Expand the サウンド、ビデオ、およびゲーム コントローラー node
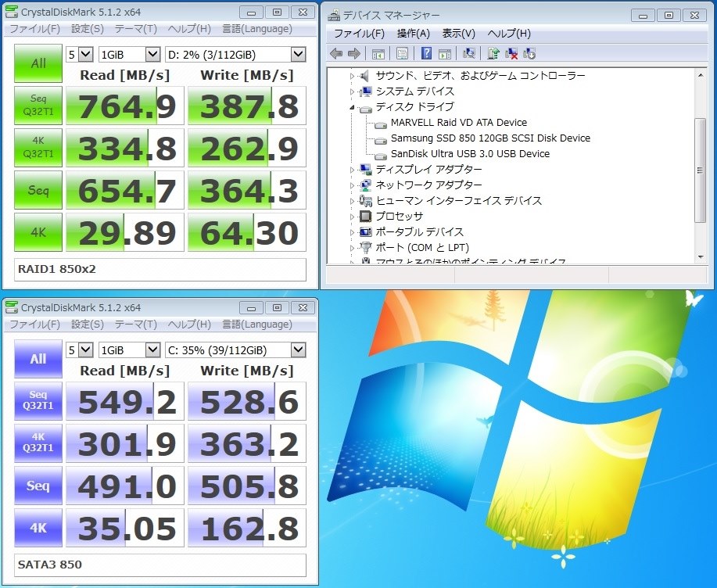Image resolution: width=717 pixels, height=588 pixels. click(x=352, y=76)
